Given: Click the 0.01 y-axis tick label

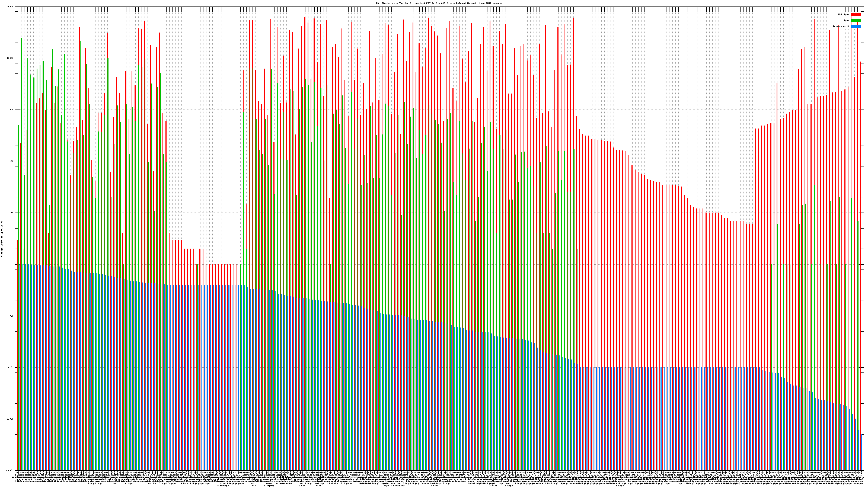Looking at the screenshot, I should tap(11, 367).
